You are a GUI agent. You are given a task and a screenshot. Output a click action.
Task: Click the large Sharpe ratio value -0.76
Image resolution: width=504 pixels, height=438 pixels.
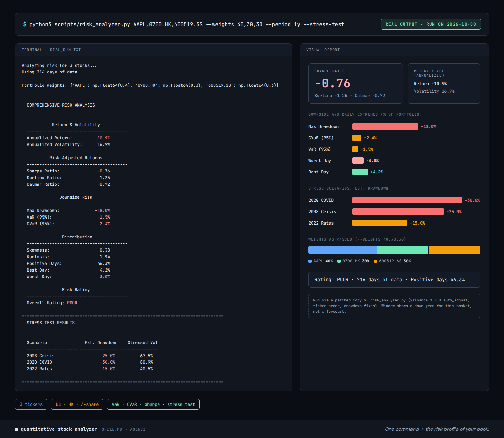pos(332,83)
